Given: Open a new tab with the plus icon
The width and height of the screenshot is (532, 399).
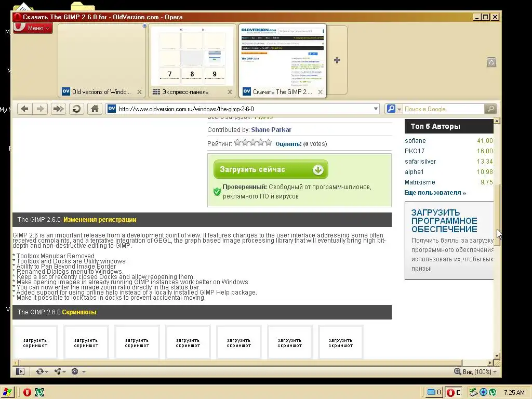Looking at the screenshot, I should point(337,60).
